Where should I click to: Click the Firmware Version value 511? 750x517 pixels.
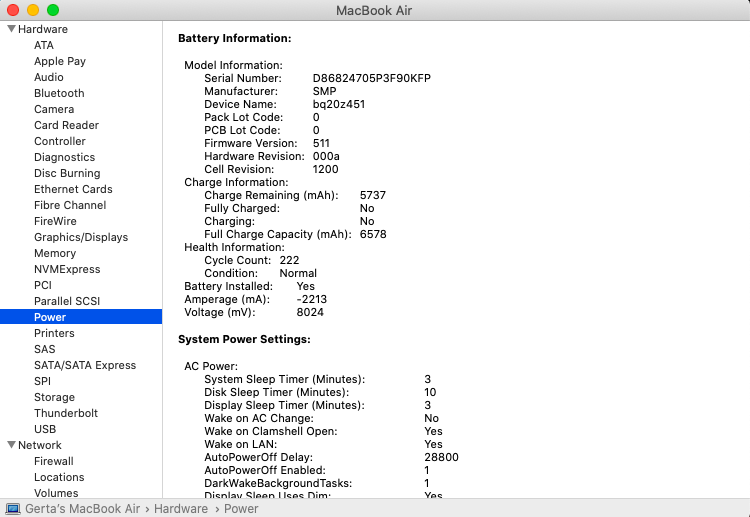(321, 143)
